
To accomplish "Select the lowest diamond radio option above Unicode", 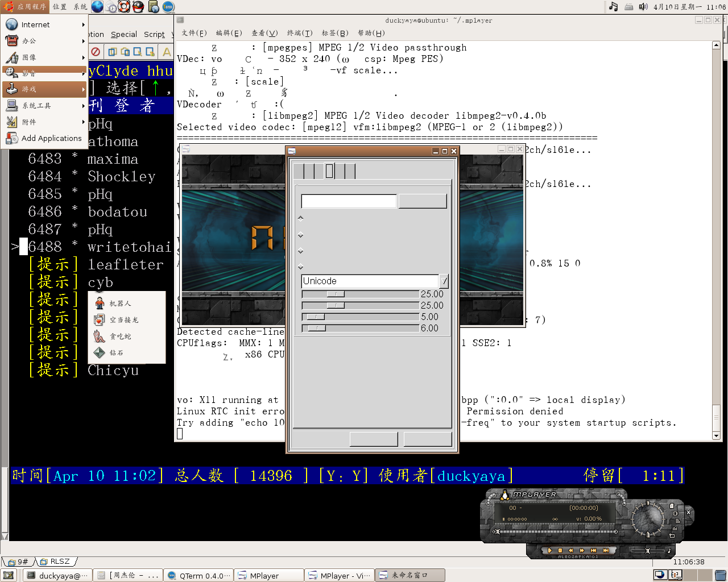I will [x=301, y=267].
